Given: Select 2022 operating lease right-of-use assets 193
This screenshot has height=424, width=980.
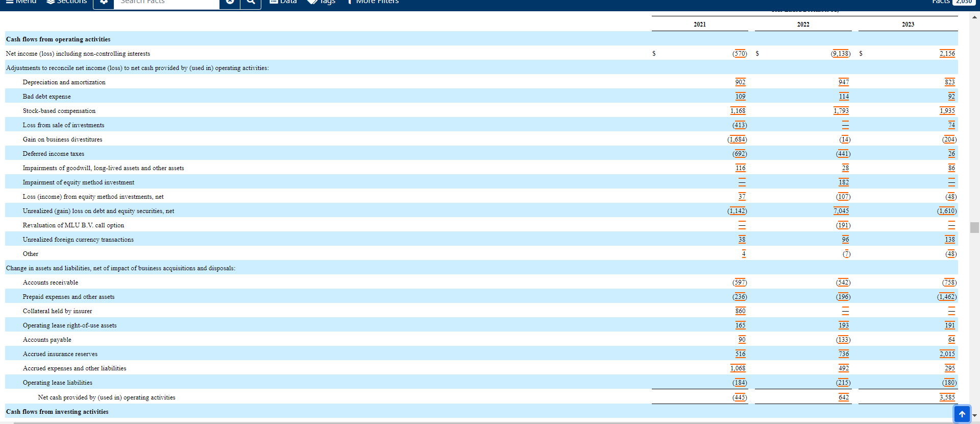Looking at the screenshot, I should point(844,325).
